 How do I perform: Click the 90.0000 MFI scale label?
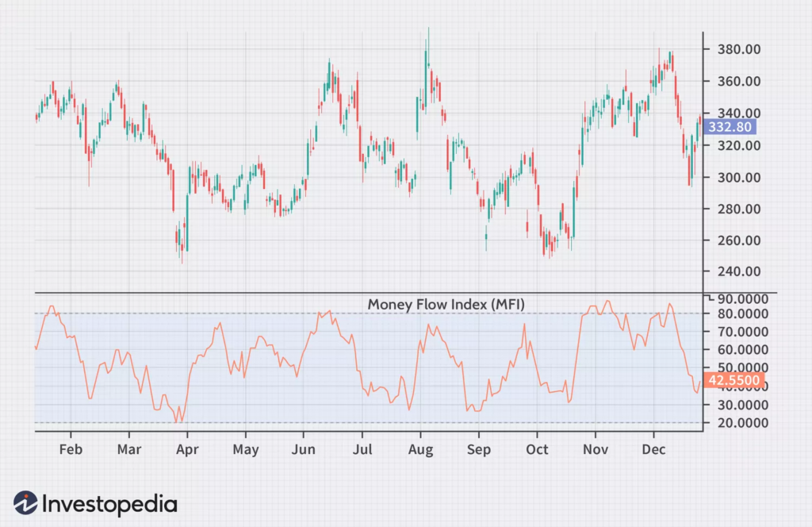pos(737,299)
